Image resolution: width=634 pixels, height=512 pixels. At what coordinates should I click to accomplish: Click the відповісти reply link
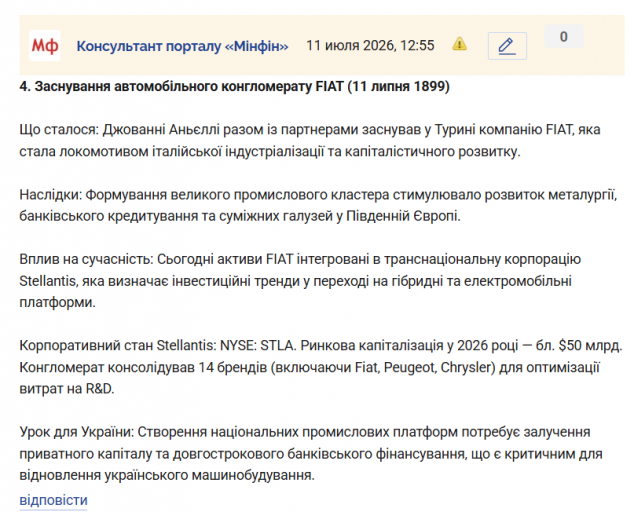53,500
